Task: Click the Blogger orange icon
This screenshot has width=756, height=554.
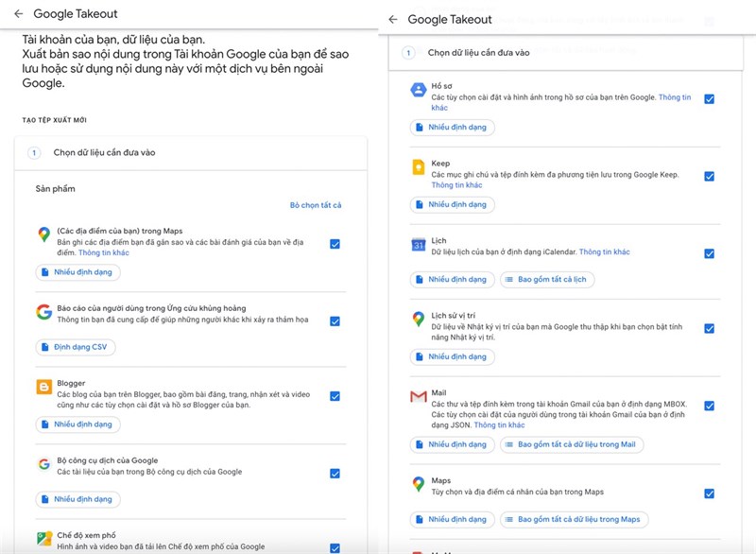Action: tap(43, 387)
